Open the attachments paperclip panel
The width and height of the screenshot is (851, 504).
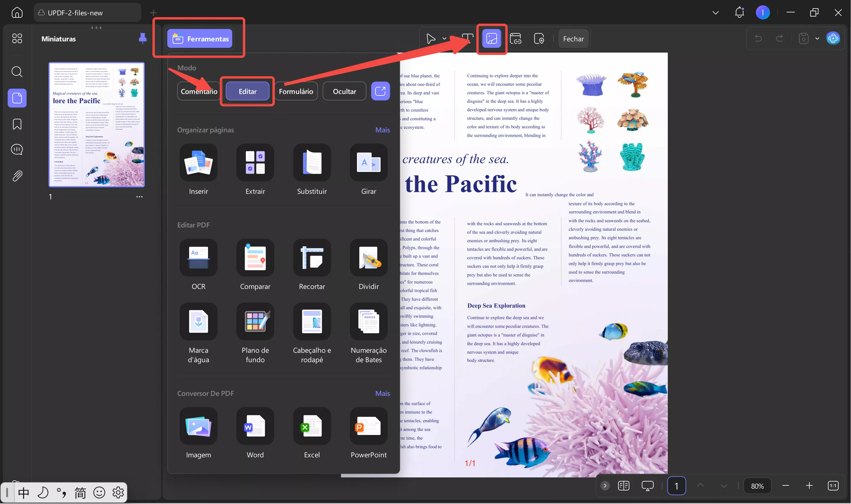point(17,176)
